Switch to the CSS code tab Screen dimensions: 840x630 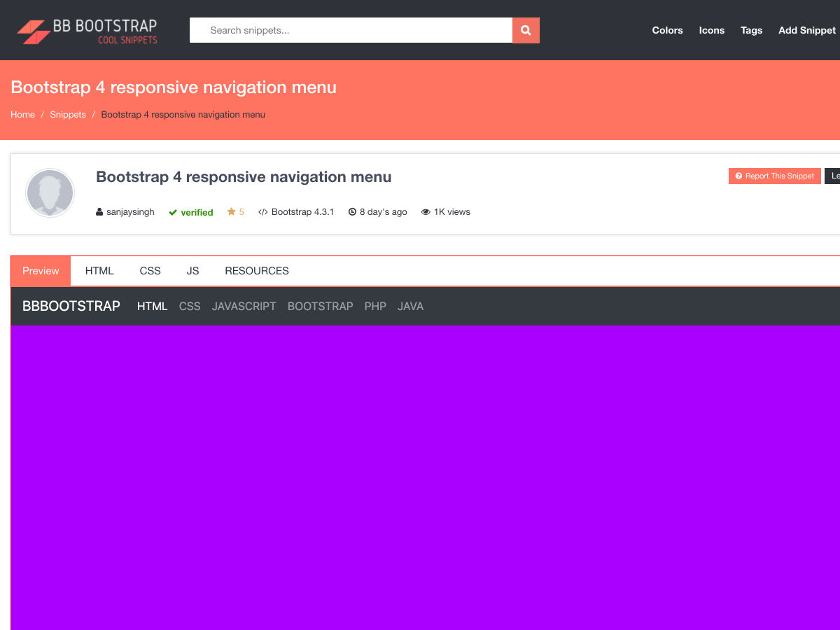point(150,271)
